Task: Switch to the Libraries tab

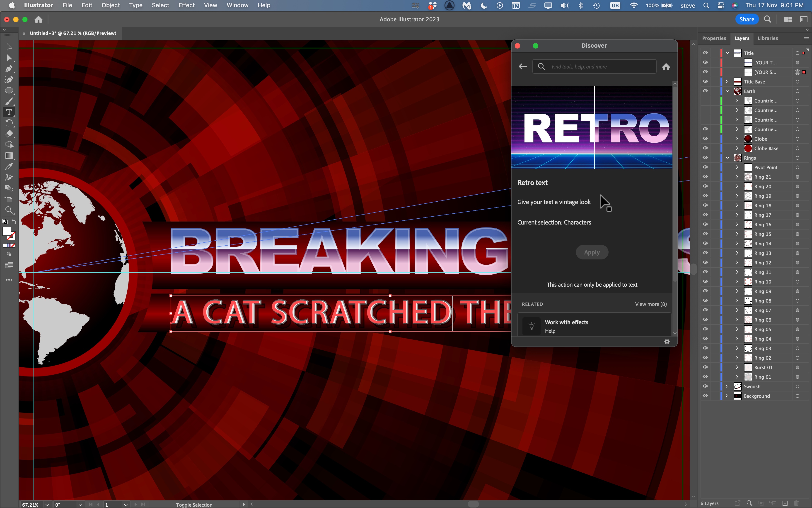Action: click(767, 38)
